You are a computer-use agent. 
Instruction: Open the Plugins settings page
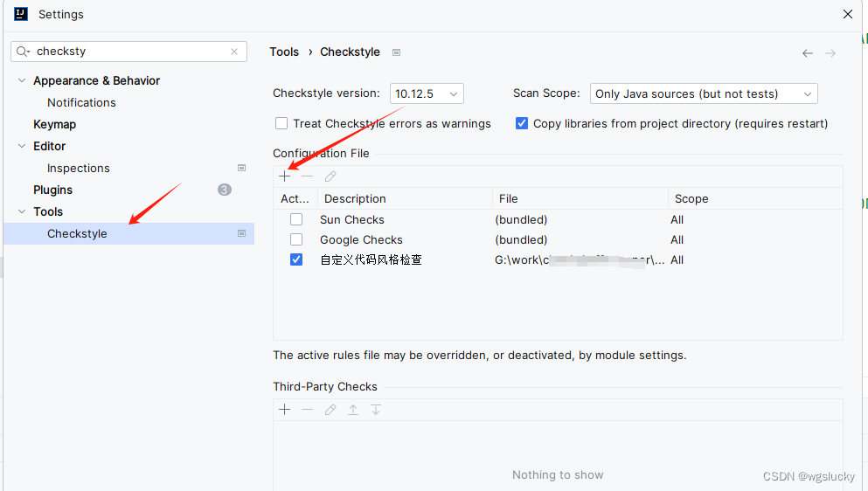point(52,190)
